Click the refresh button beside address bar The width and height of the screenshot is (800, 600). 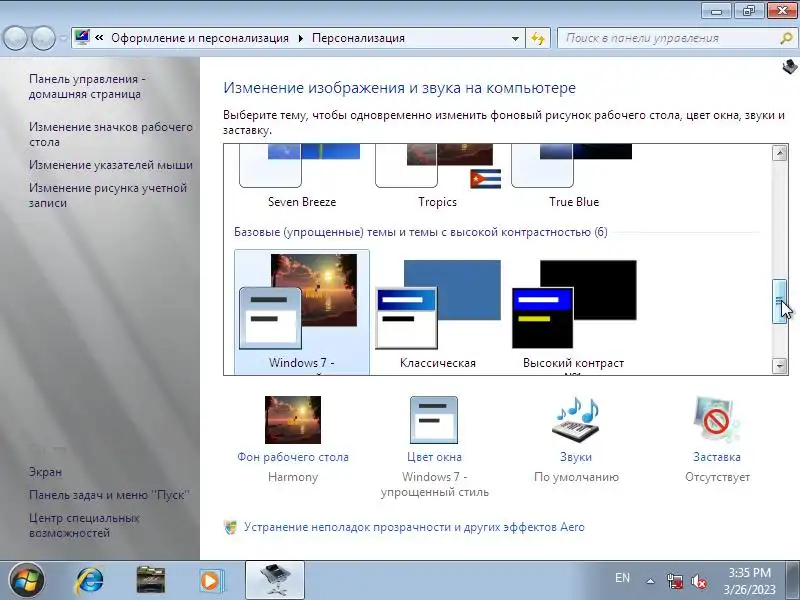pyautogui.click(x=538, y=38)
